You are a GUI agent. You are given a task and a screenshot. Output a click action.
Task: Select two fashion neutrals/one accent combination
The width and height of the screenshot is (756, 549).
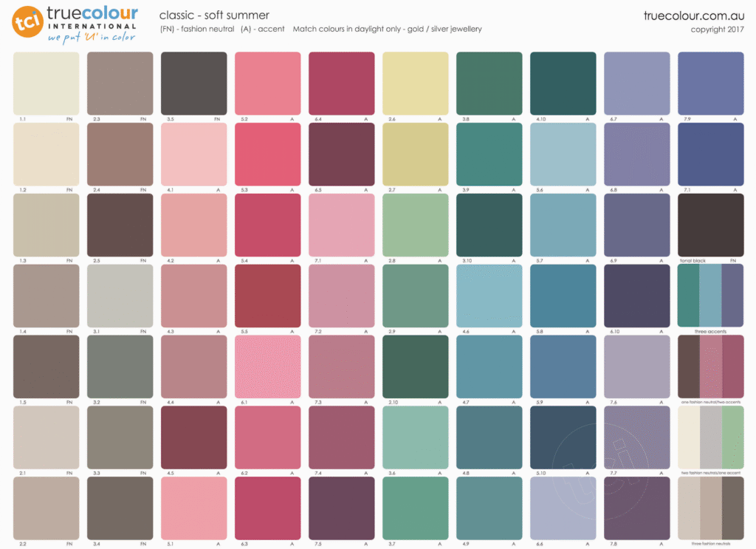[710, 437]
